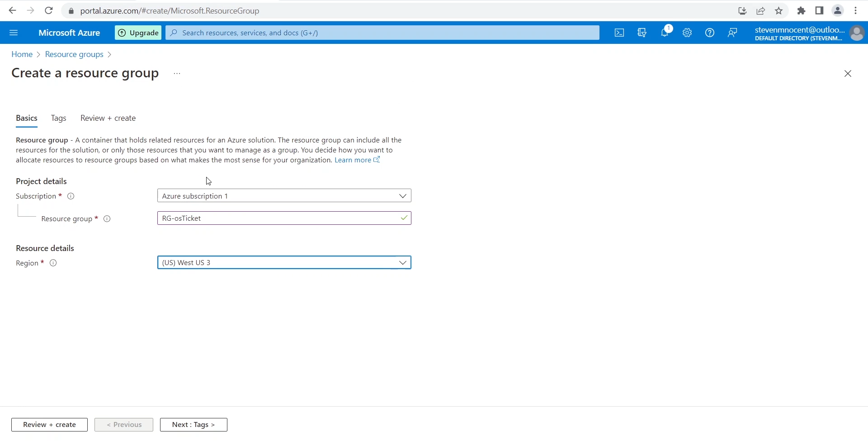Select the Resource group name field

click(284, 218)
